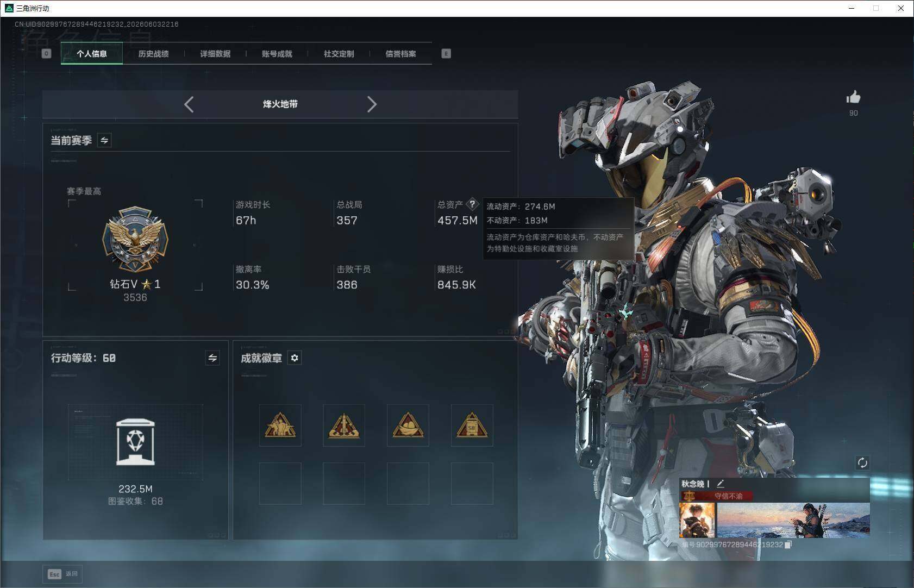Screen dimensions: 914x588
Task: Switch to the 个人信息 tab
Action: 91,53
